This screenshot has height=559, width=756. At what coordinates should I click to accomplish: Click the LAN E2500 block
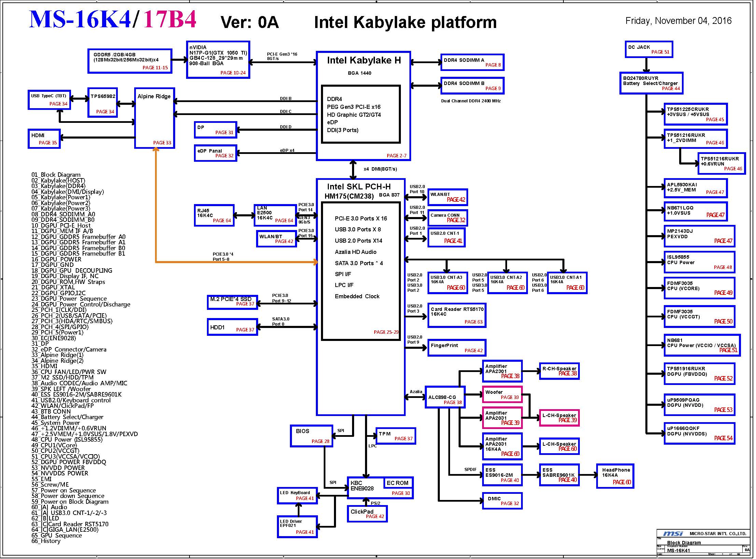coord(275,215)
